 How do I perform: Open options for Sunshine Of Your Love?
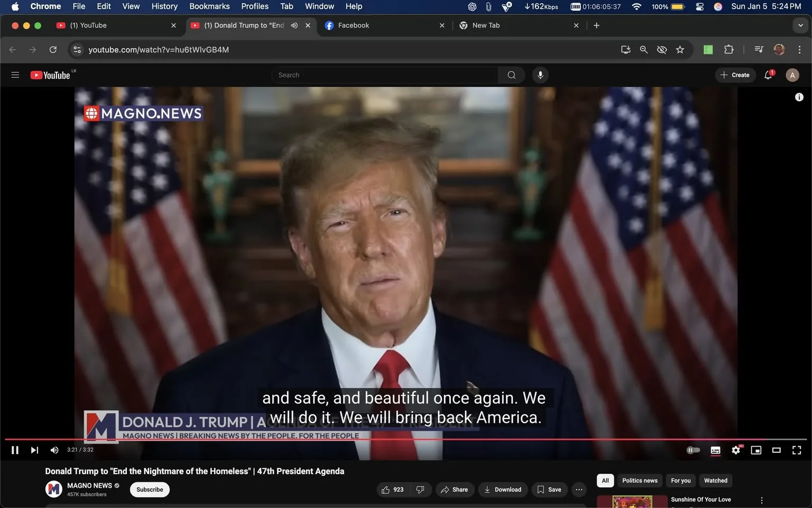(762, 500)
